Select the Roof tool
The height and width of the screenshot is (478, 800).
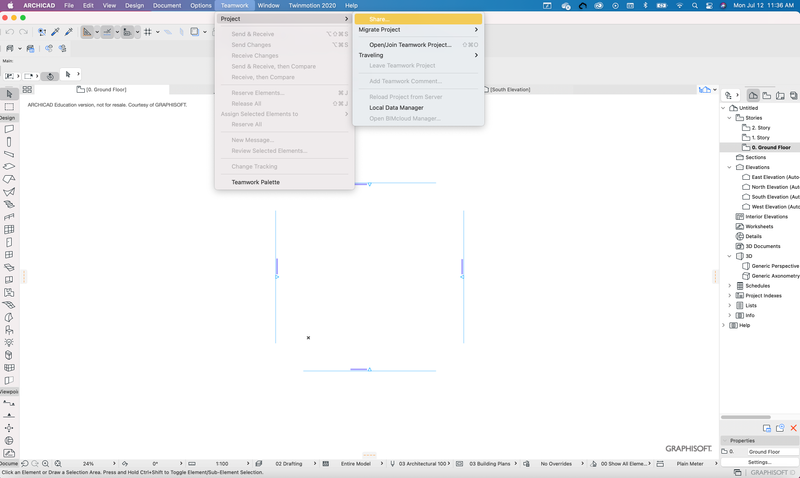9,179
